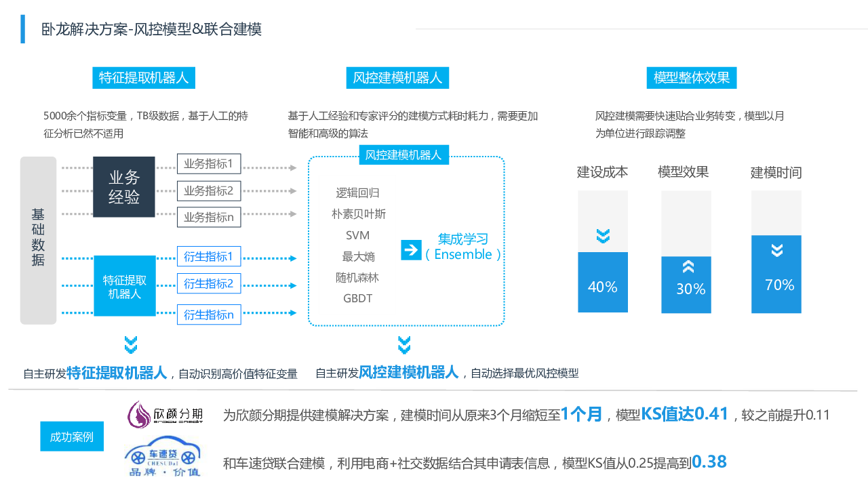Click the dark 业务经验 block
868x488 pixels.
click(124, 187)
